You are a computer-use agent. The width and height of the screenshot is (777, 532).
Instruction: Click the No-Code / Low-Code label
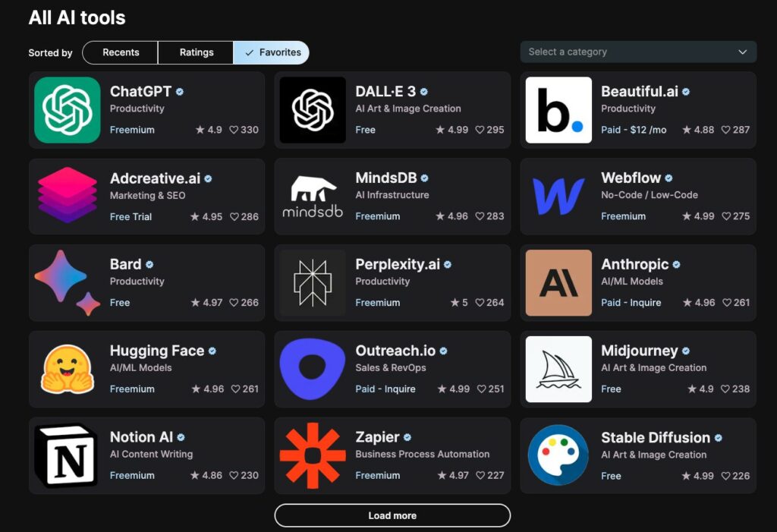[650, 195]
